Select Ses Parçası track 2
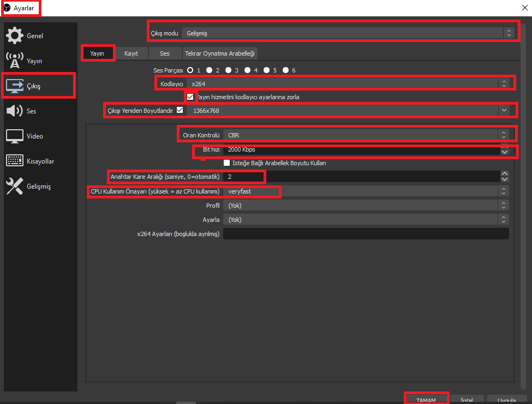Screen dimensions: 532x404 210,70
